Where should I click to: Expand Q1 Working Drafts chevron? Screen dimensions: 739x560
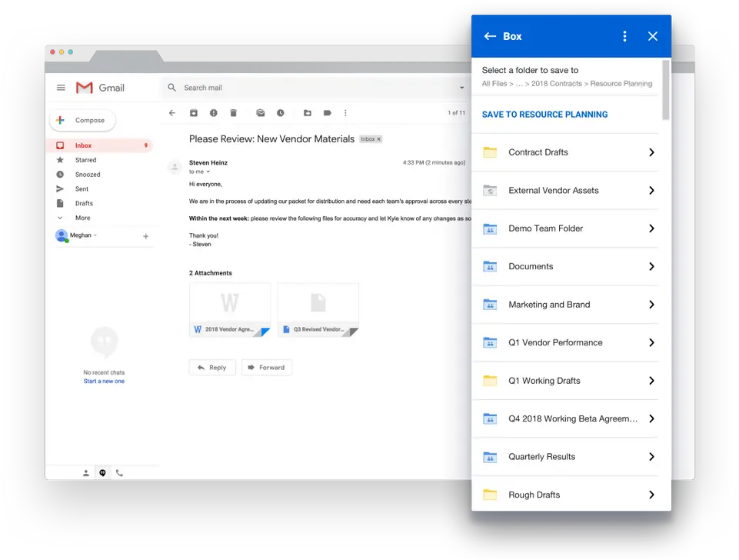click(x=651, y=381)
